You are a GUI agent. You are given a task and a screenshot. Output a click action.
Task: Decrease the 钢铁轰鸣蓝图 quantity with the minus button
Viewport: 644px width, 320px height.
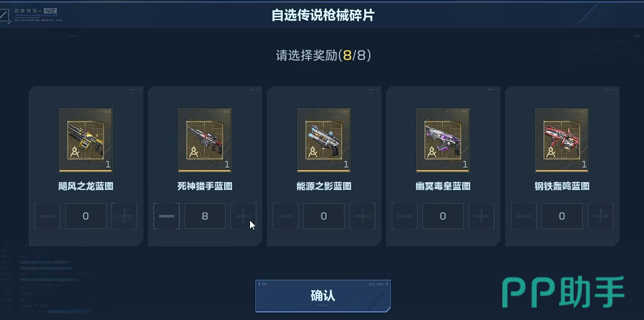524,216
